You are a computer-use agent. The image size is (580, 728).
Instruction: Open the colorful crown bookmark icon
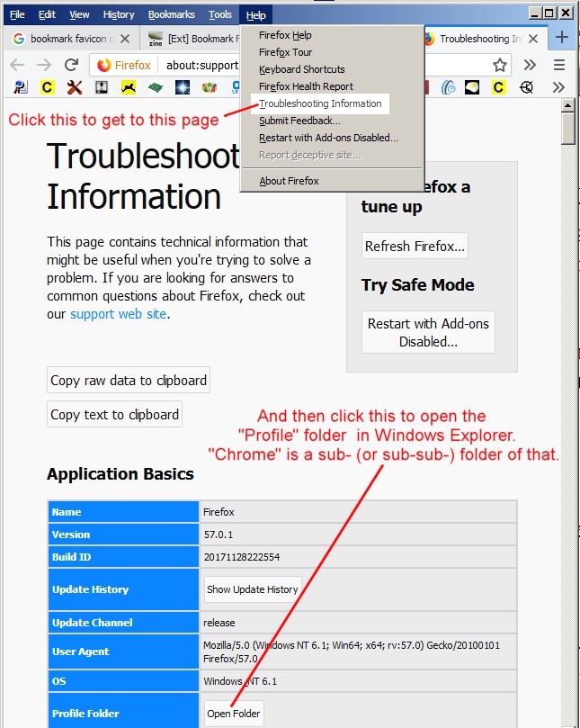click(210, 87)
